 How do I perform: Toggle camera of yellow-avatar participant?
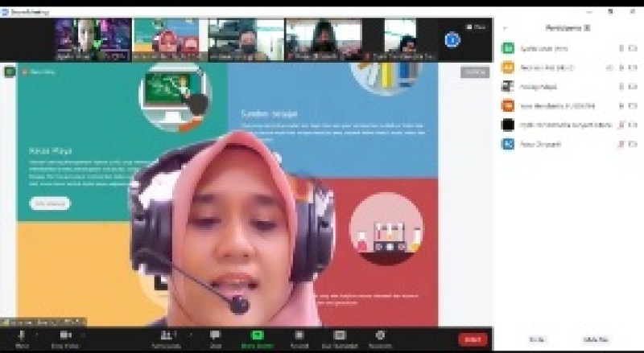tap(633, 68)
